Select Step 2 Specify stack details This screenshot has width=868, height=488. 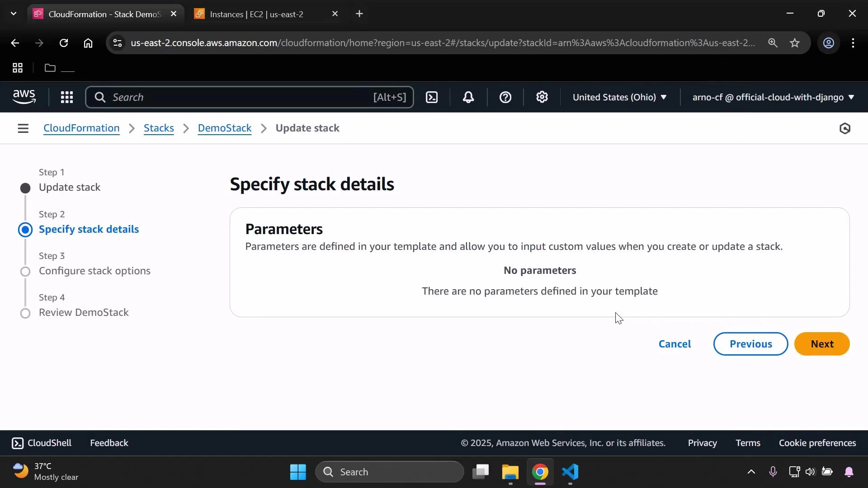(89, 229)
